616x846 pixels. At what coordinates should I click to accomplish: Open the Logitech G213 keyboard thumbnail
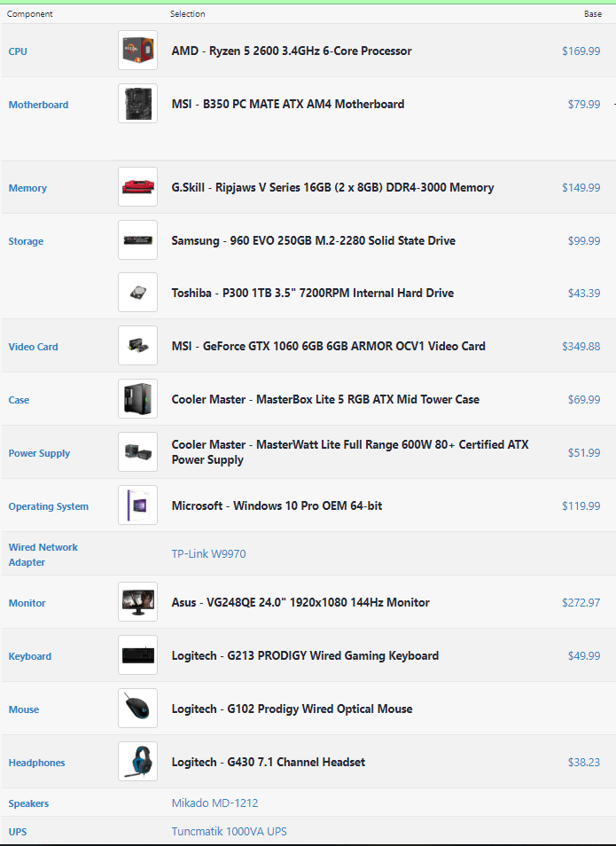138,655
